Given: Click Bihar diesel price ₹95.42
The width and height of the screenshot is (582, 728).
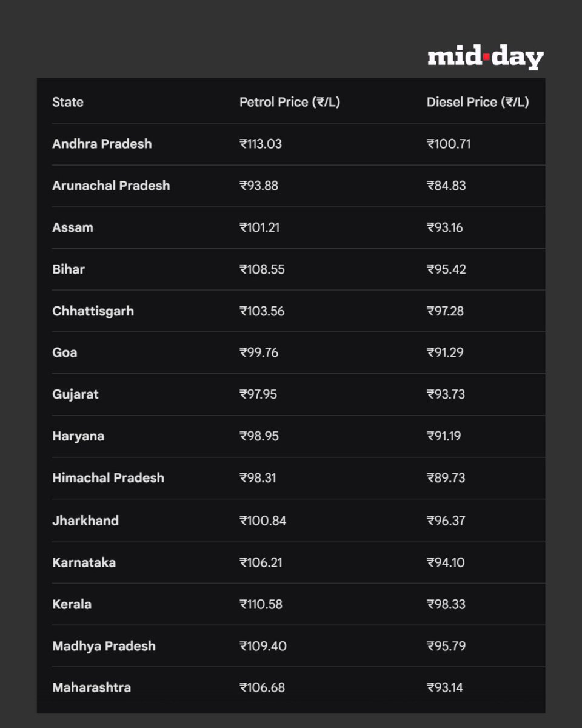Looking at the screenshot, I should click(x=446, y=269).
